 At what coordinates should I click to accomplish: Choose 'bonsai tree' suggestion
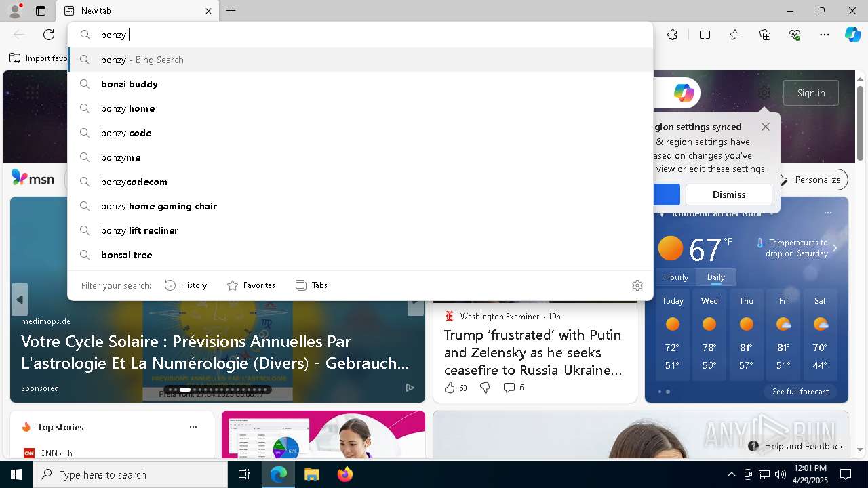click(x=361, y=255)
